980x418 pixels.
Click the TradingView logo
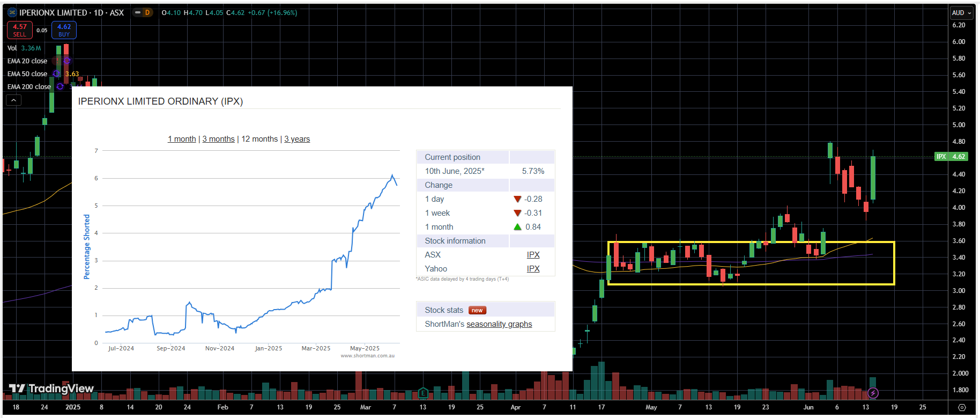[x=51, y=388]
